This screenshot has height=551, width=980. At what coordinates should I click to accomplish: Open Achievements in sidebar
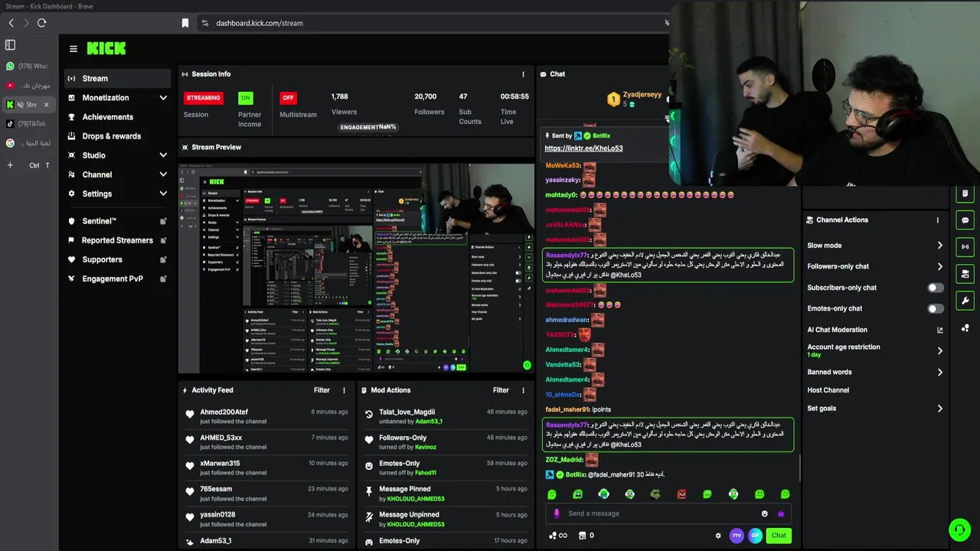tap(116, 117)
